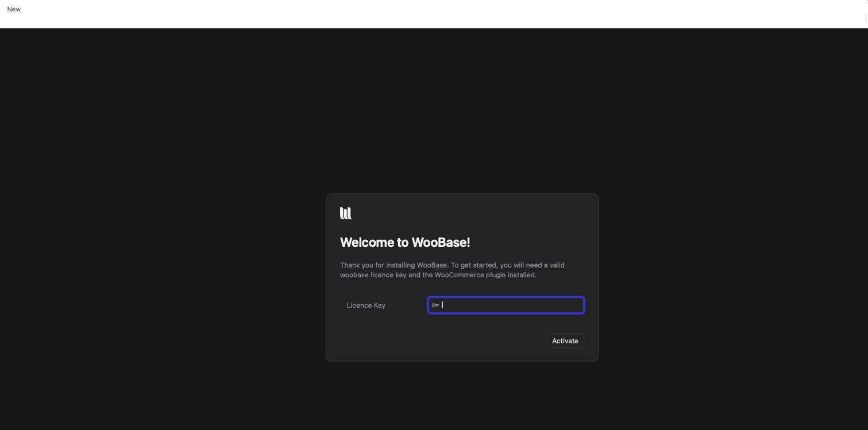Viewport: 868px width, 430px height.
Task: Click the "New" text at top left
Action: pos(14,9)
